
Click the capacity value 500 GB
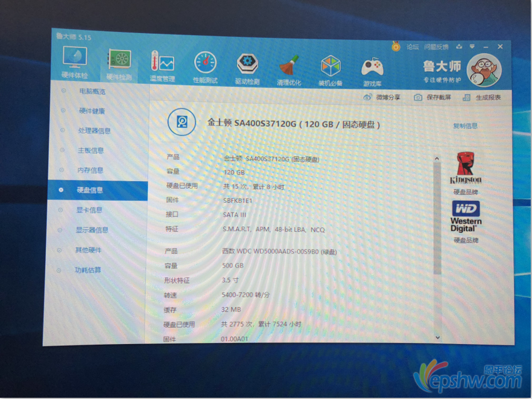[233, 266]
